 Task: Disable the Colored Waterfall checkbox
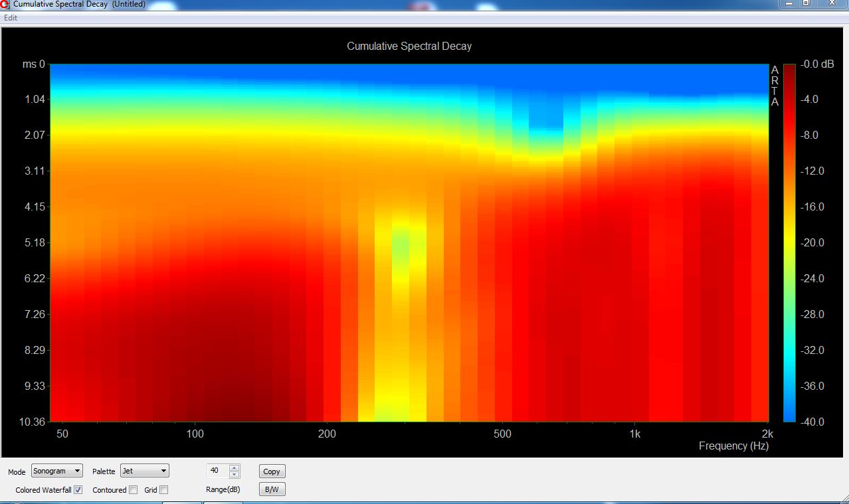point(78,490)
